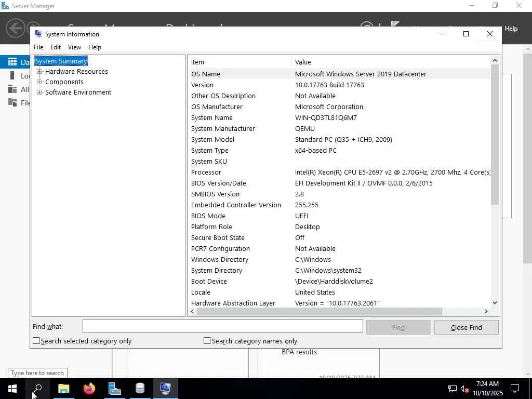Launch Firefox from the taskbar
The height and width of the screenshot is (399, 532).
pyautogui.click(x=89, y=389)
